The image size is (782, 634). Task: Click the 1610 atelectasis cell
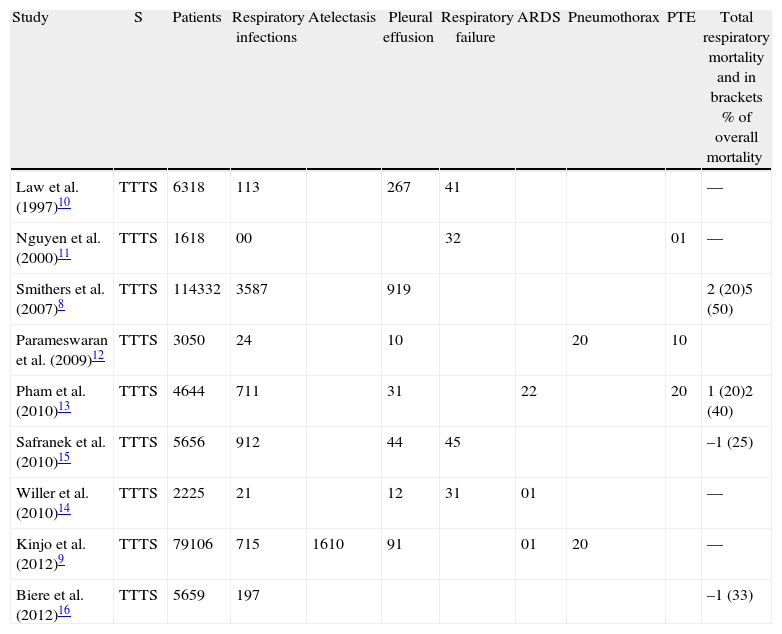[327, 544]
